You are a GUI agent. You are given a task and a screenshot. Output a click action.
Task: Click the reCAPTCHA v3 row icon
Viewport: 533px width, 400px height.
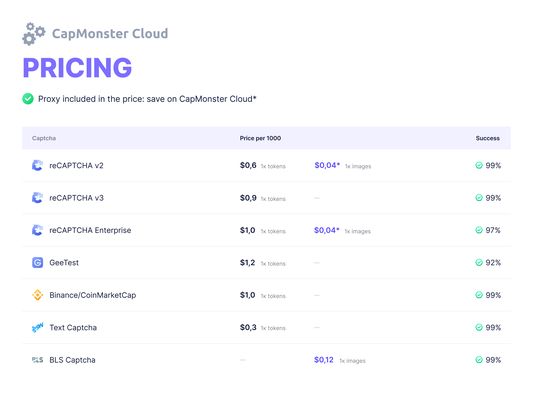tap(37, 198)
